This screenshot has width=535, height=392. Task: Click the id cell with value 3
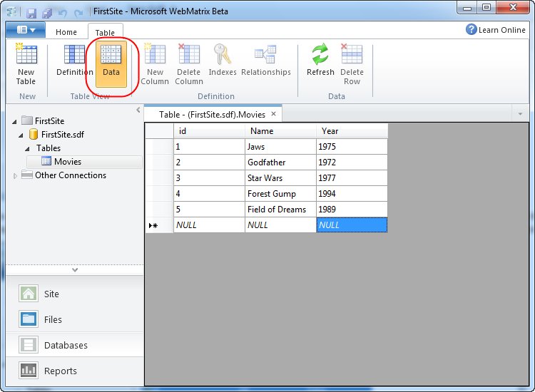tap(209, 178)
